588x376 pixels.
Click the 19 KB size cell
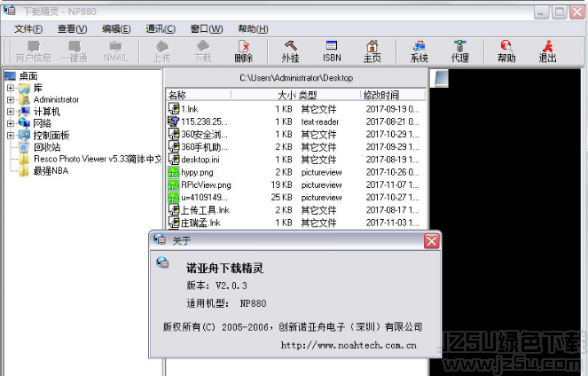tap(281, 184)
